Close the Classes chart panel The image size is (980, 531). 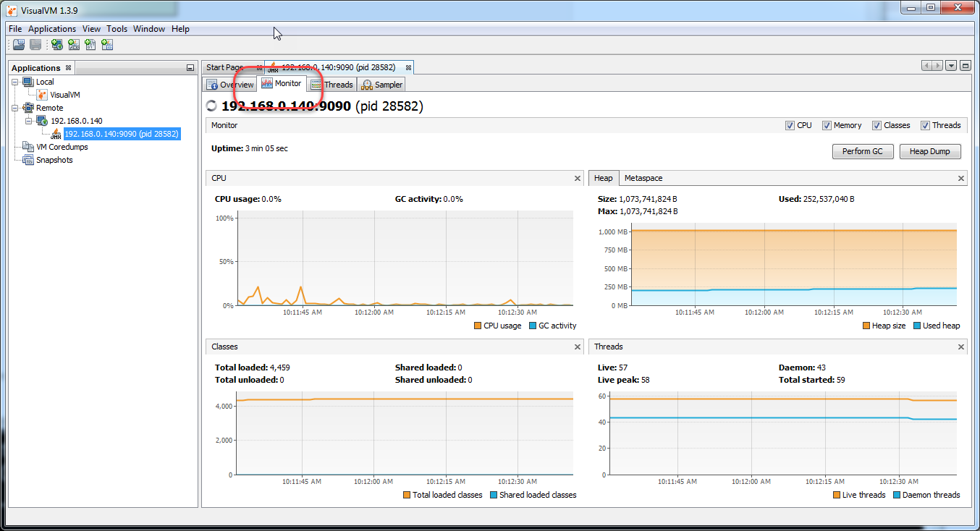coord(577,347)
